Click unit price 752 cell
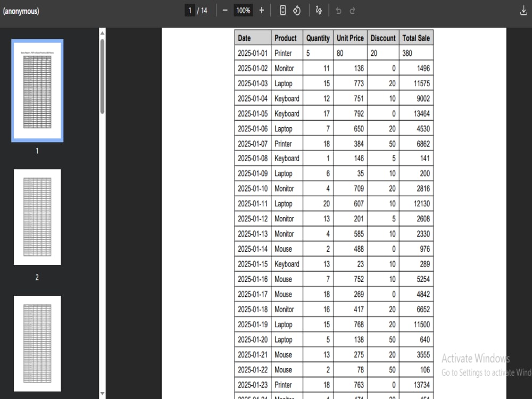The width and height of the screenshot is (532, 399). coord(350,279)
